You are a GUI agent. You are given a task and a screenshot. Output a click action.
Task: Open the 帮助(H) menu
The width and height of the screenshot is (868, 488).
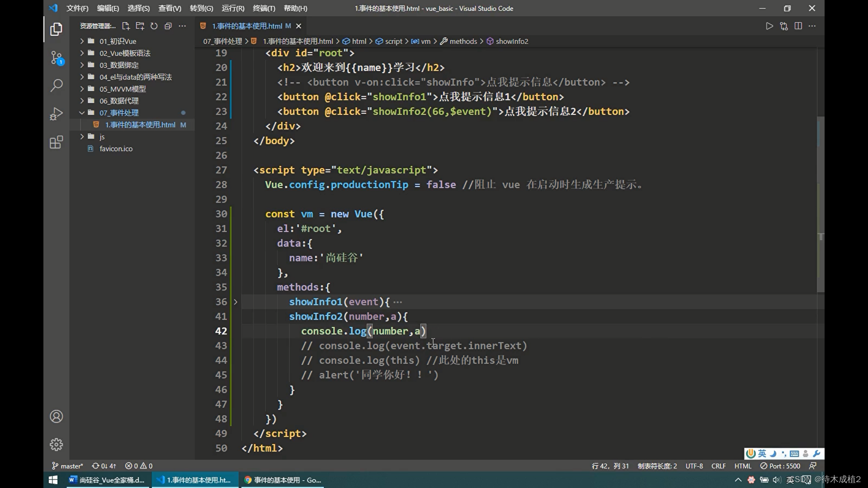tap(296, 8)
